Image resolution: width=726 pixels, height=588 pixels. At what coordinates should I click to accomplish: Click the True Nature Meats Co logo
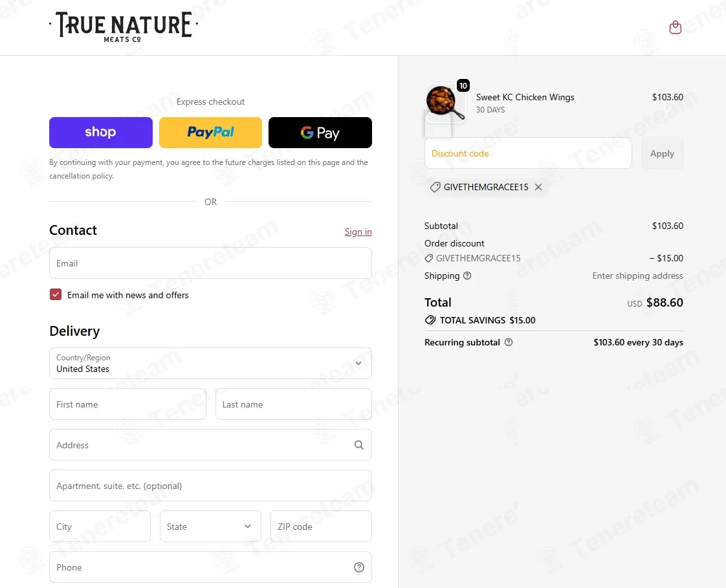point(124,27)
